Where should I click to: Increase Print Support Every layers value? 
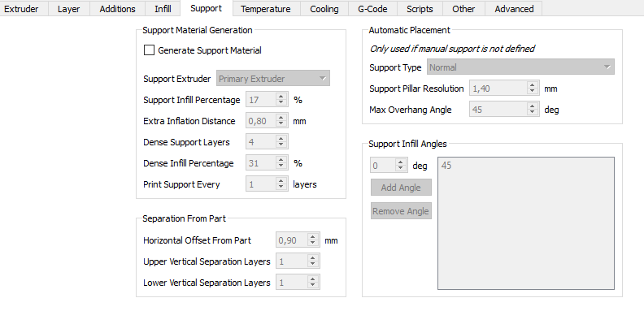point(281,181)
